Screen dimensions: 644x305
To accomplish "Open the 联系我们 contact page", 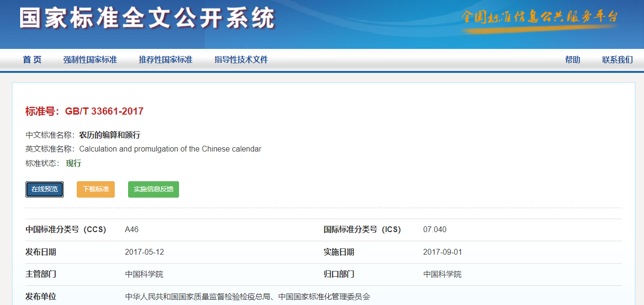I will pos(617,60).
